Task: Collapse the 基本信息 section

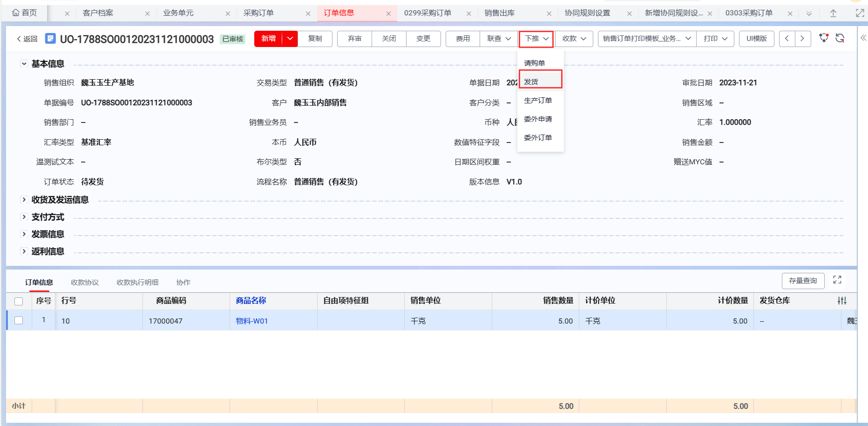Action: 24,63
